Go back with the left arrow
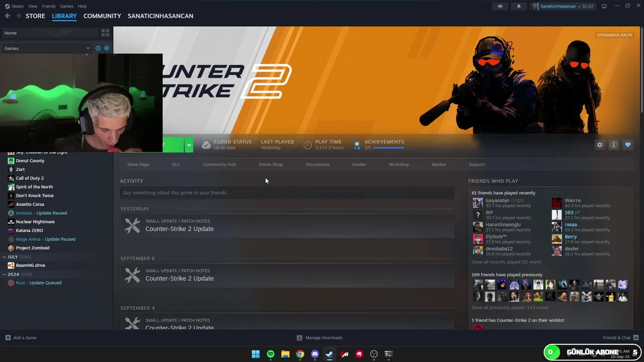Viewport: 644px width, 362px height. (8, 16)
